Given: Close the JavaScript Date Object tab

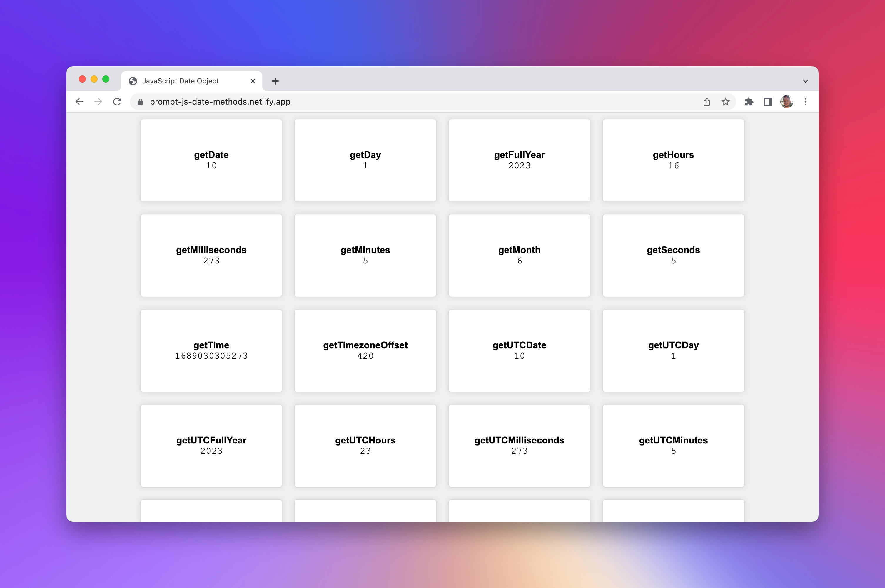Looking at the screenshot, I should tap(253, 81).
